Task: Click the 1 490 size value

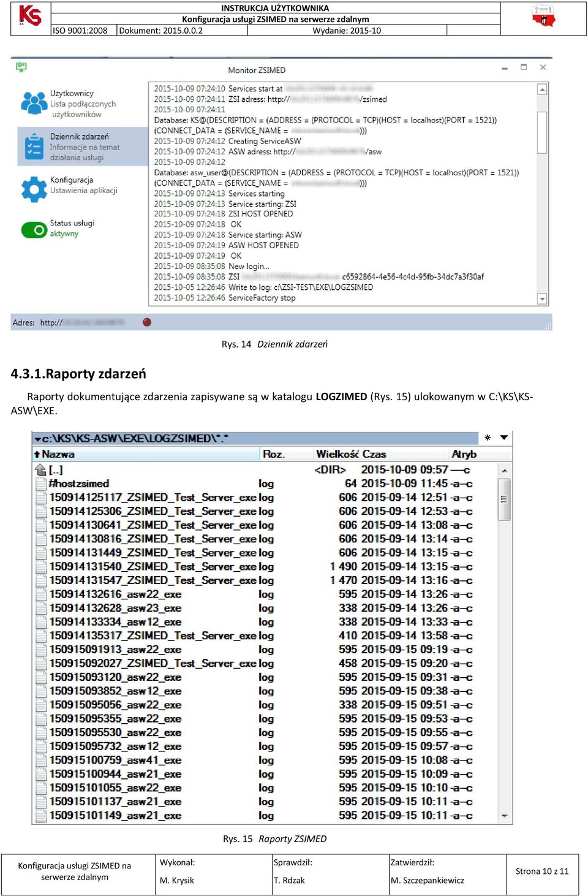Action: pyautogui.click(x=343, y=567)
